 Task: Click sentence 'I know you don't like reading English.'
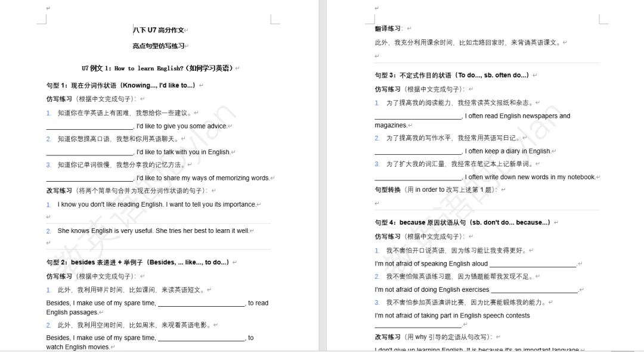111,204
